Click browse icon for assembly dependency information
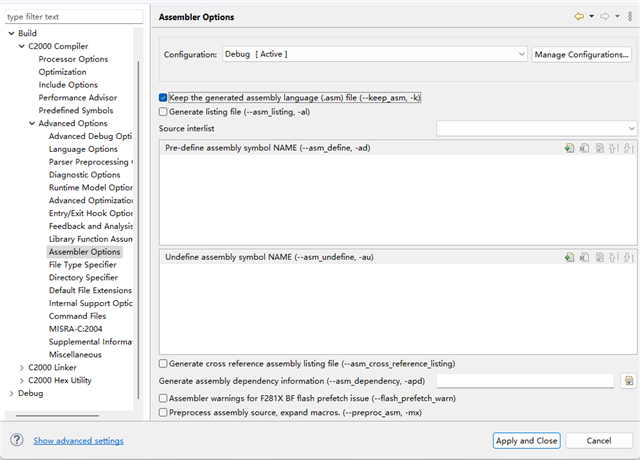Image resolution: width=640 pixels, height=460 pixels. (629, 381)
